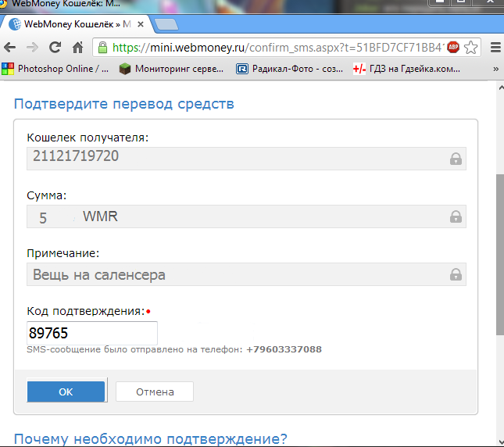Click lock icon in recipient wallet field

tap(456, 159)
